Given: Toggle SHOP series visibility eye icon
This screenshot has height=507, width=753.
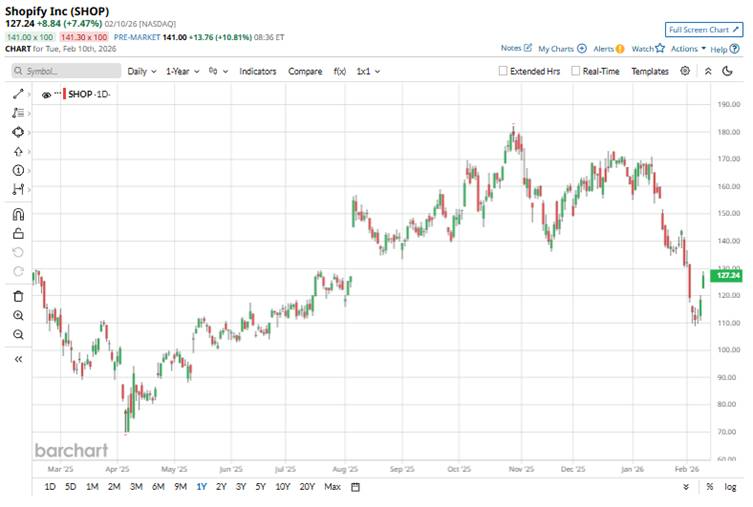Looking at the screenshot, I should tap(46, 94).
